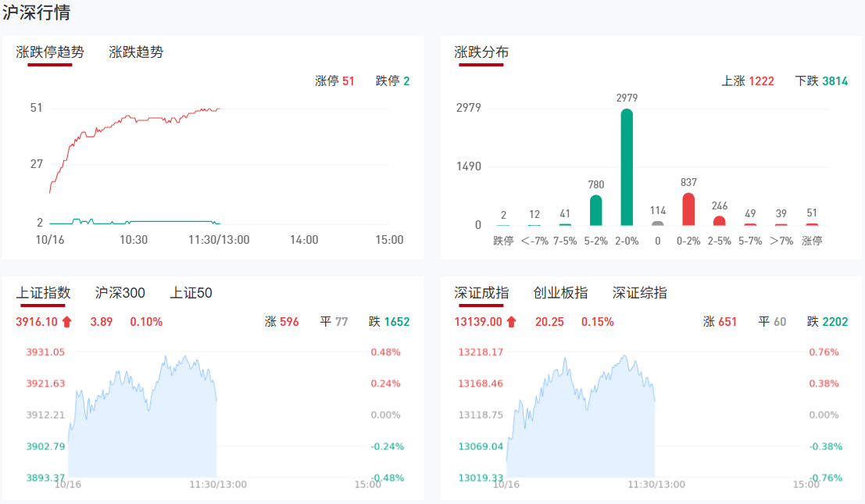Click the tall green 2979 bar

[627, 167]
